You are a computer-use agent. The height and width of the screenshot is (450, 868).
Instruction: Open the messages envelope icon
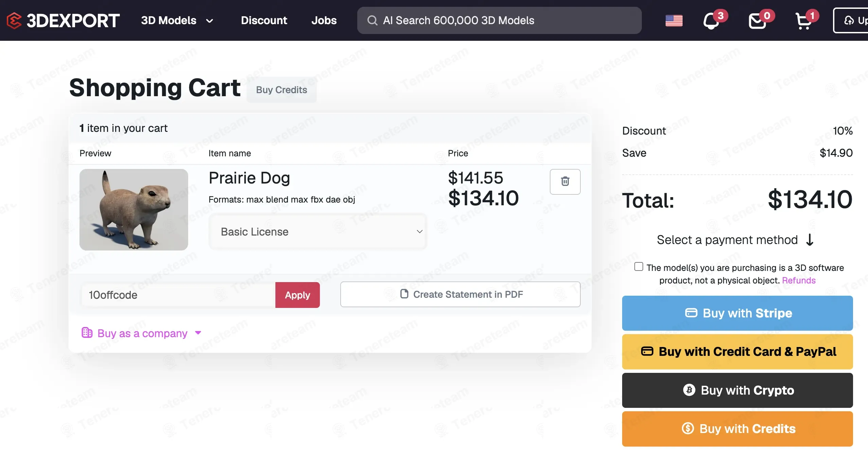[758, 21]
